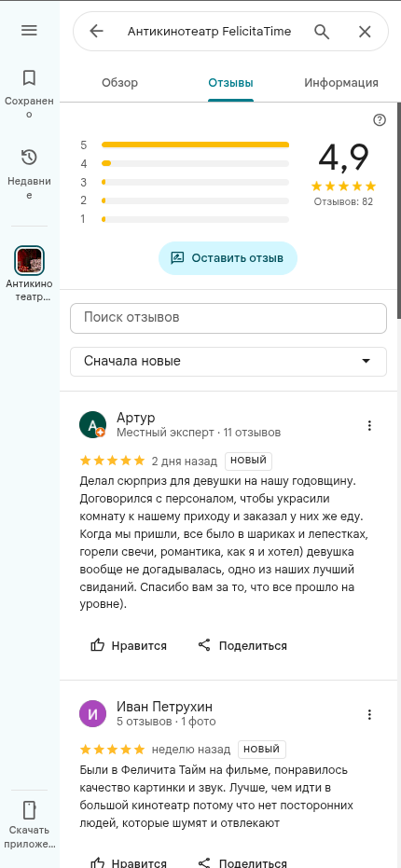This screenshot has width=401, height=868.
Task: Click the Оставить отзыв button
Action: (228, 258)
